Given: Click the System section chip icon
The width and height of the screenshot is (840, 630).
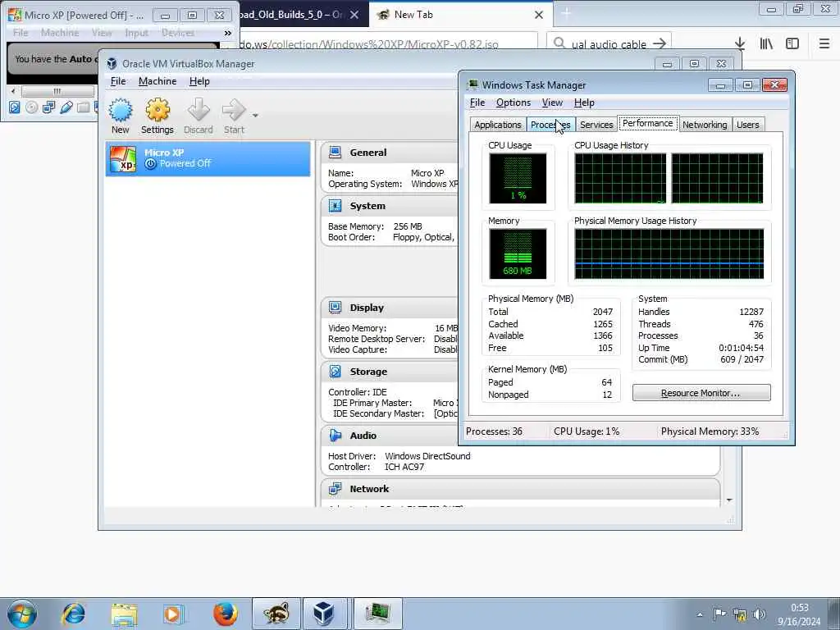Looking at the screenshot, I should coord(336,206).
